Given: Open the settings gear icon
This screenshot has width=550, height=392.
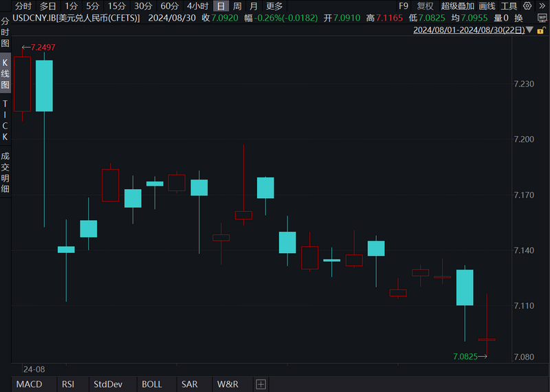Looking at the screenshot, I should 527,6.
